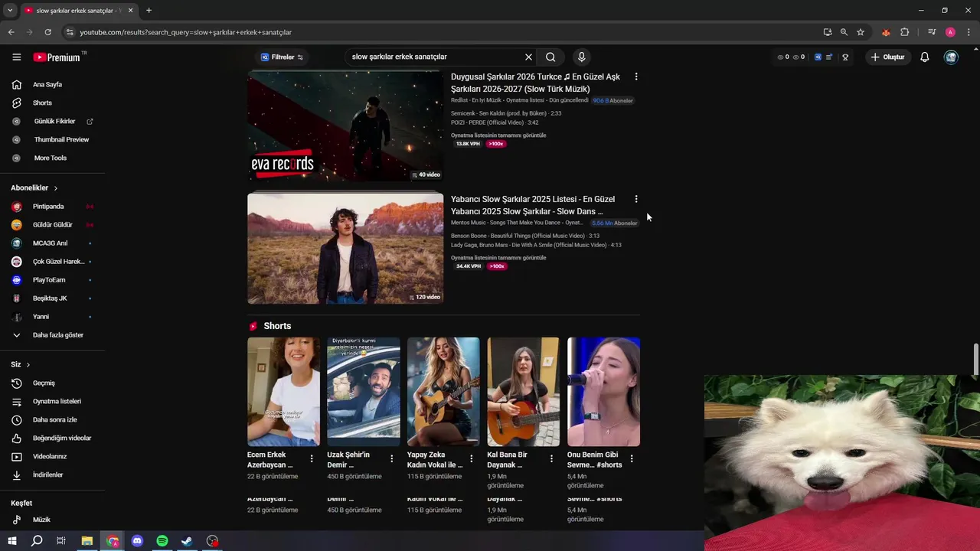Click the Oluştur create button
Image resolution: width=980 pixels, height=551 pixels.
point(887,57)
